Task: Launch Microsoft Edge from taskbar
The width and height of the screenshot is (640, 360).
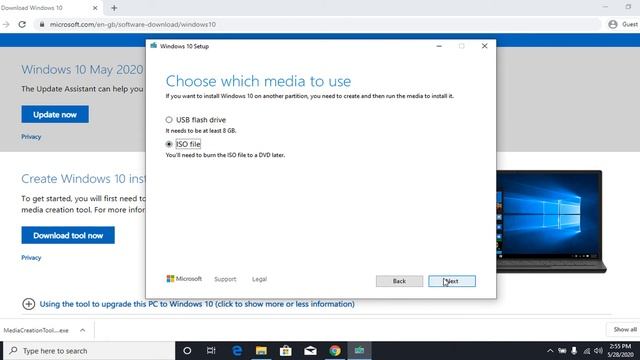Action: 237,351
